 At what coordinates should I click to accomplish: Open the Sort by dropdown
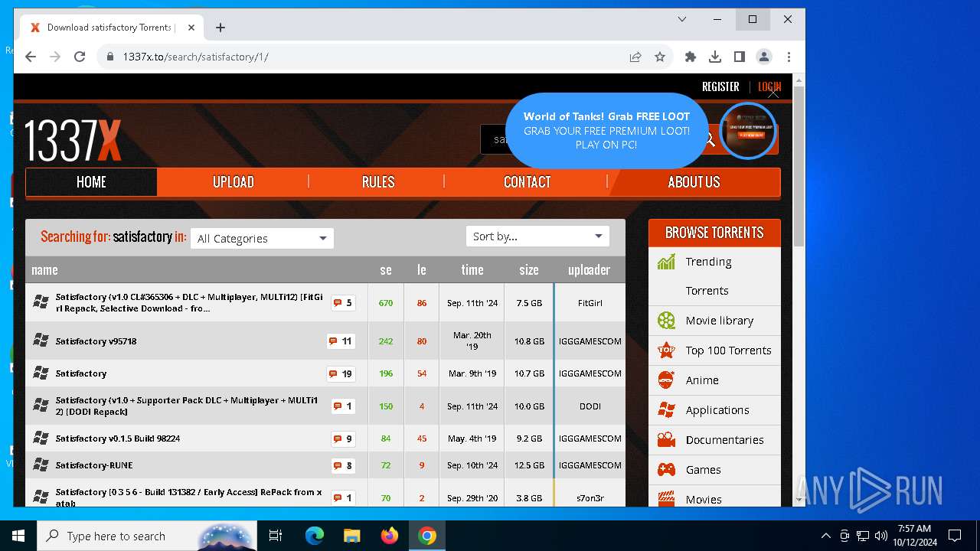537,236
